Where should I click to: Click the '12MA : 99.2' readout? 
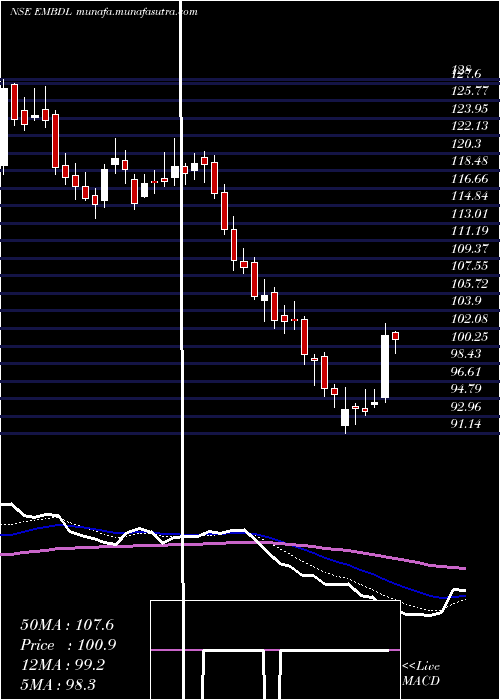click(62, 665)
